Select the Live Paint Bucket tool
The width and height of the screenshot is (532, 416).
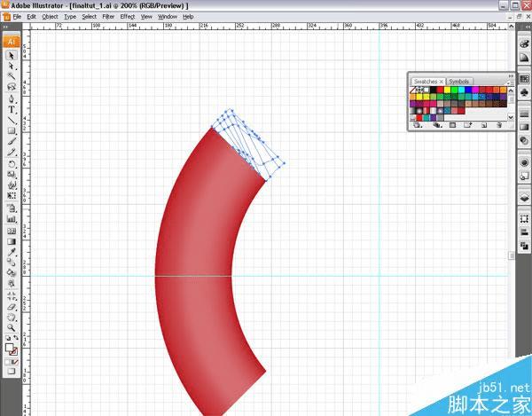click(x=12, y=272)
